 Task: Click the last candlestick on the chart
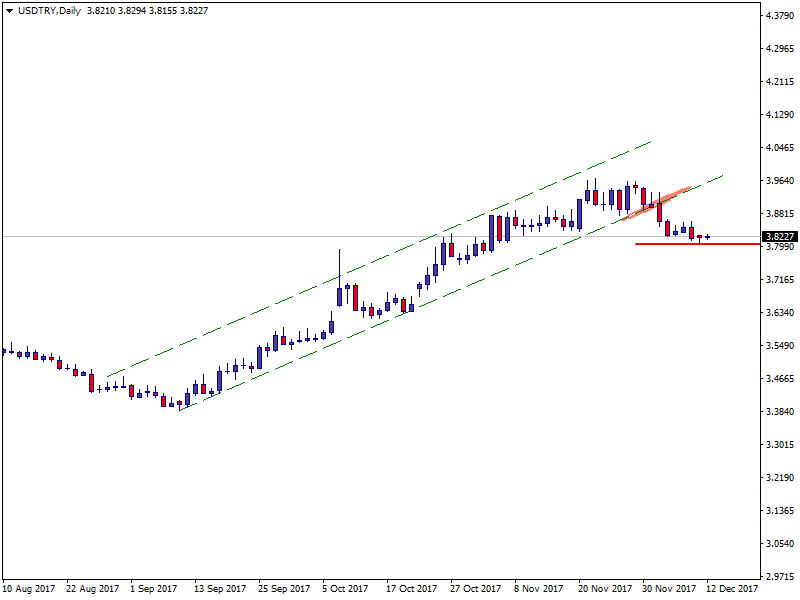[708, 237]
